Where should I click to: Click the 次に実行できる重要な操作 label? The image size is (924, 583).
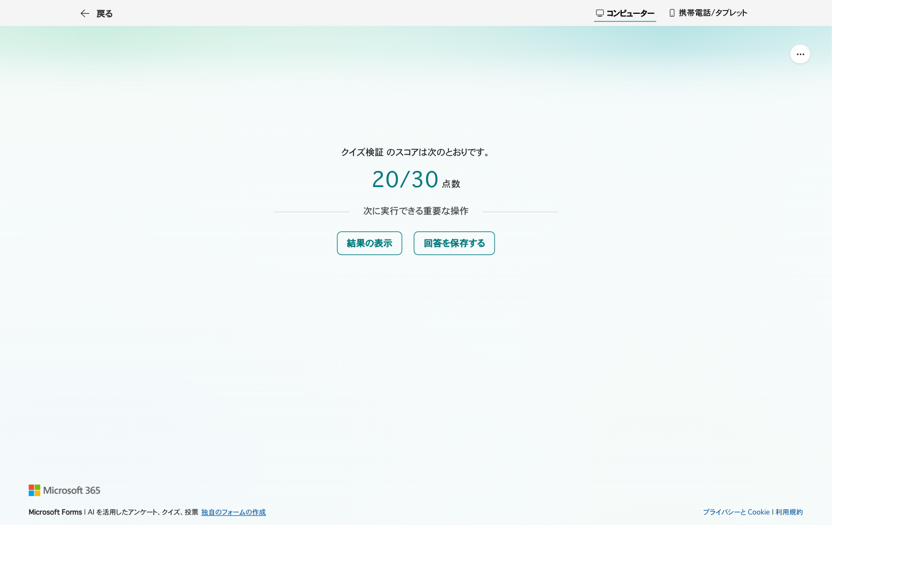(416, 211)
